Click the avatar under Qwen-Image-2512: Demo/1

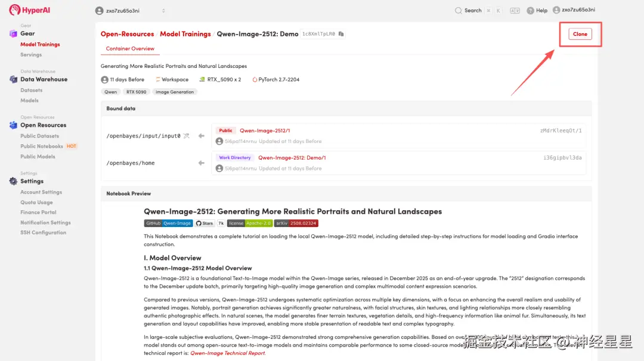[219, 168]
